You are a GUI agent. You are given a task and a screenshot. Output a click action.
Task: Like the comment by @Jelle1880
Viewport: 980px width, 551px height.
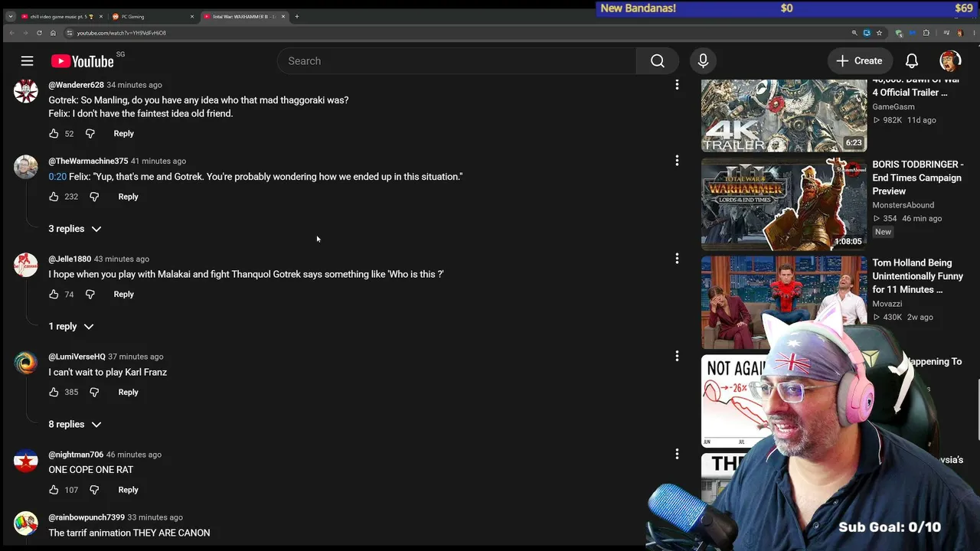pos(54,294)
